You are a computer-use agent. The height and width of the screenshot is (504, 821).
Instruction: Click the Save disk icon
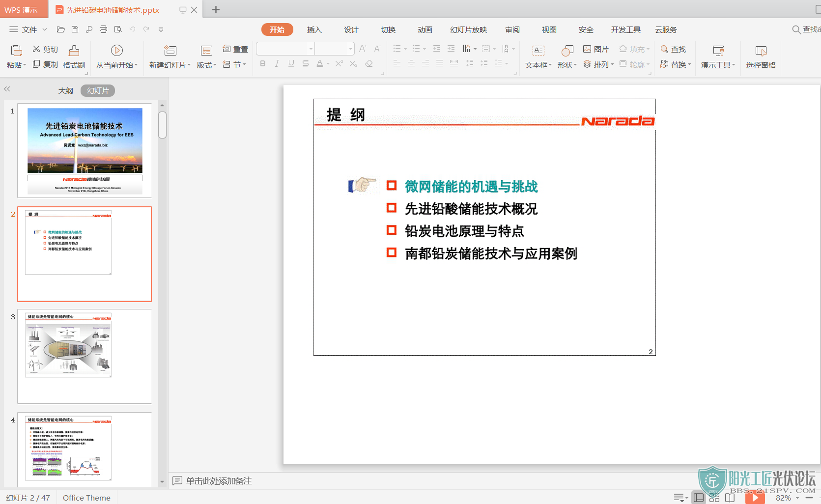(75, 29)
